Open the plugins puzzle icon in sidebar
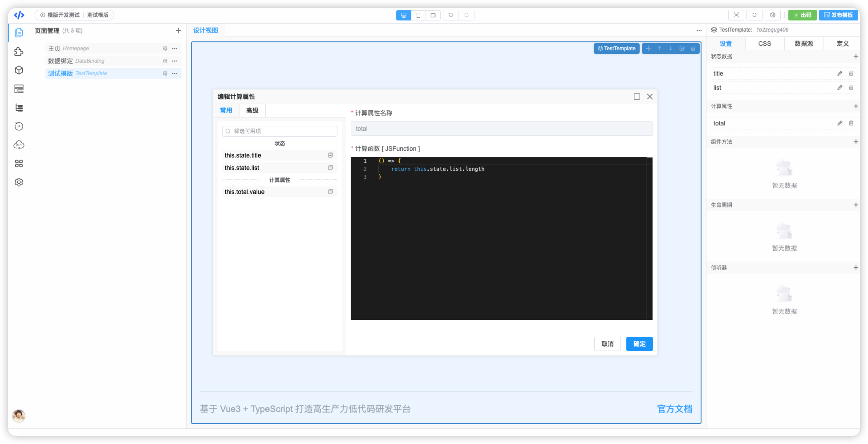Viewport: 868px width, 444px height. pyautogui.click(x=19, y=52)
